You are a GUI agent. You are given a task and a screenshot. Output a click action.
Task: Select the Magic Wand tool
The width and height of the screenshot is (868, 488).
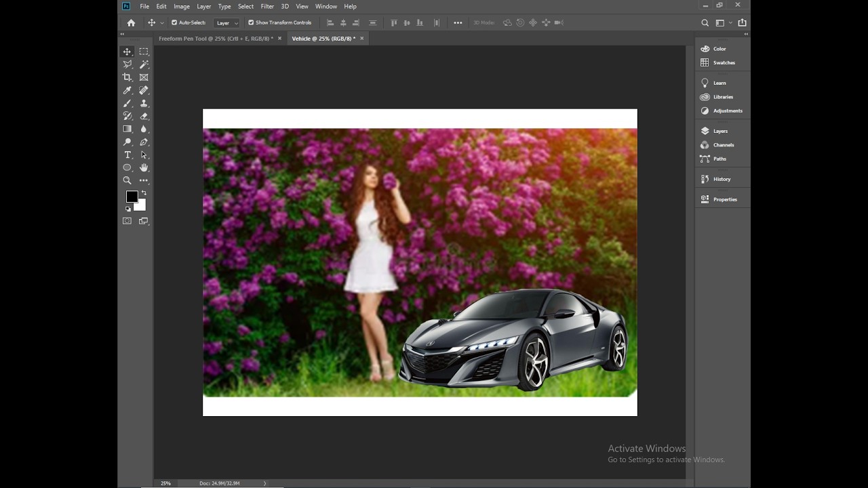144,64
